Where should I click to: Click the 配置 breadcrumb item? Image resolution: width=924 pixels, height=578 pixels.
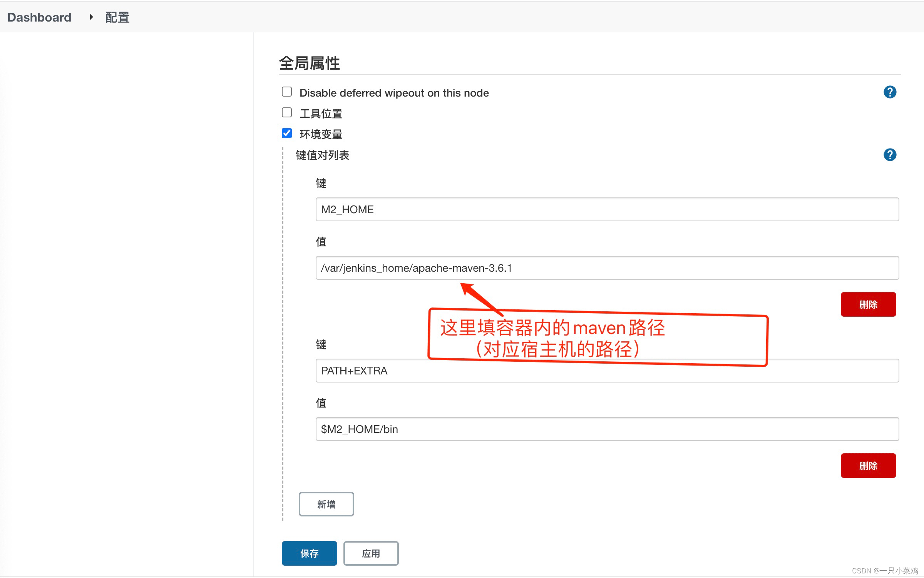tap(117, 17)
